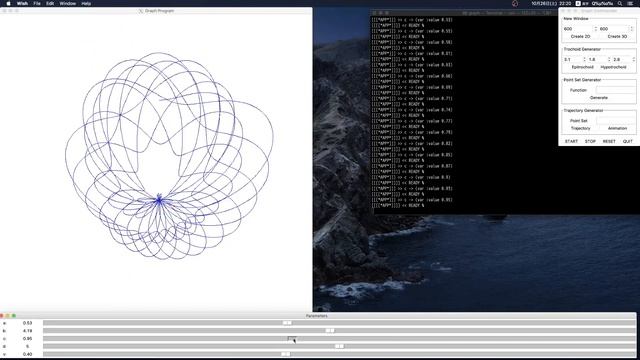The image size is (640, 360).
Task: Click the value 4.19 of parameter b
Action: click(27, 331)
